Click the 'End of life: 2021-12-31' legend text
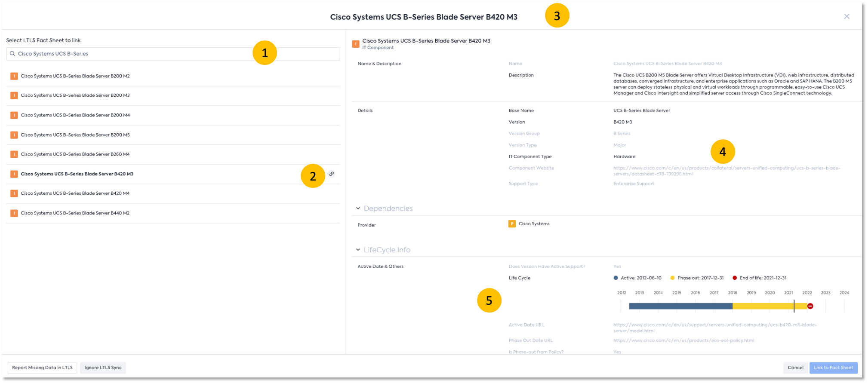868x383 pixels. click(763, 278)
